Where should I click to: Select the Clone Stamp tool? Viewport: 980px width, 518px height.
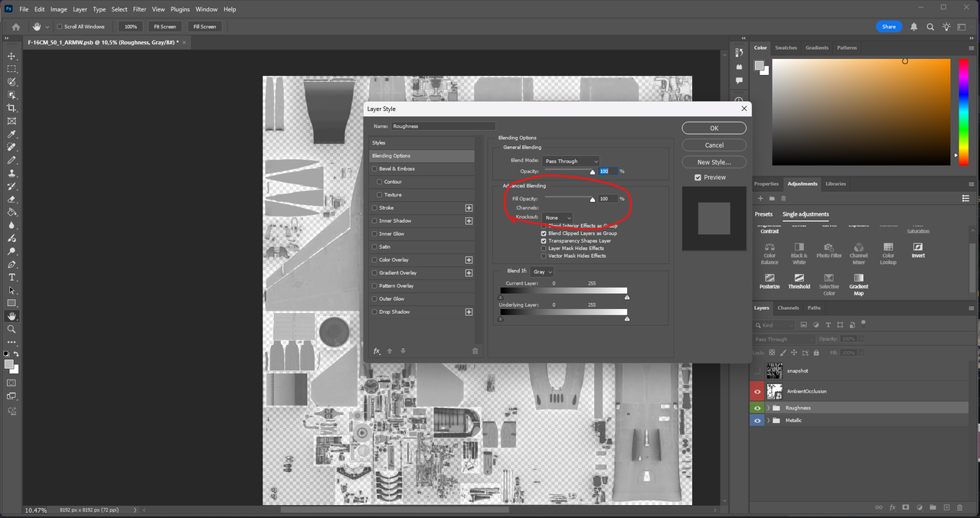point(11,173)
